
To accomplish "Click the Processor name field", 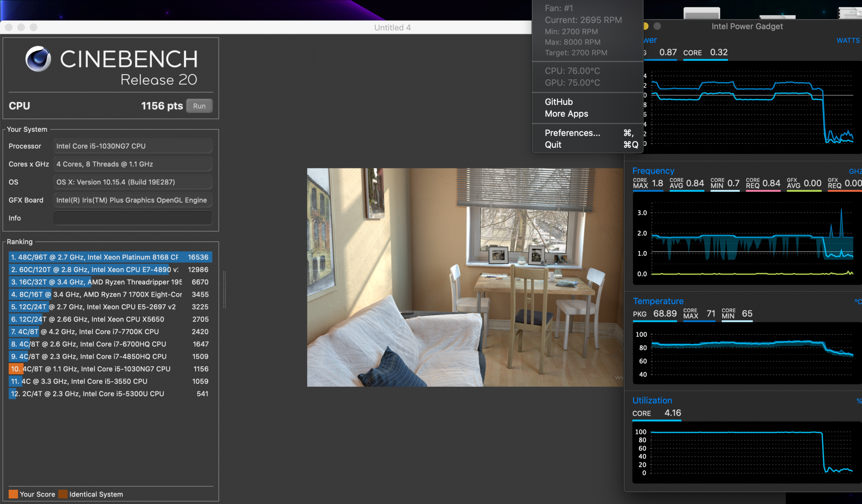I will (132, 146).
